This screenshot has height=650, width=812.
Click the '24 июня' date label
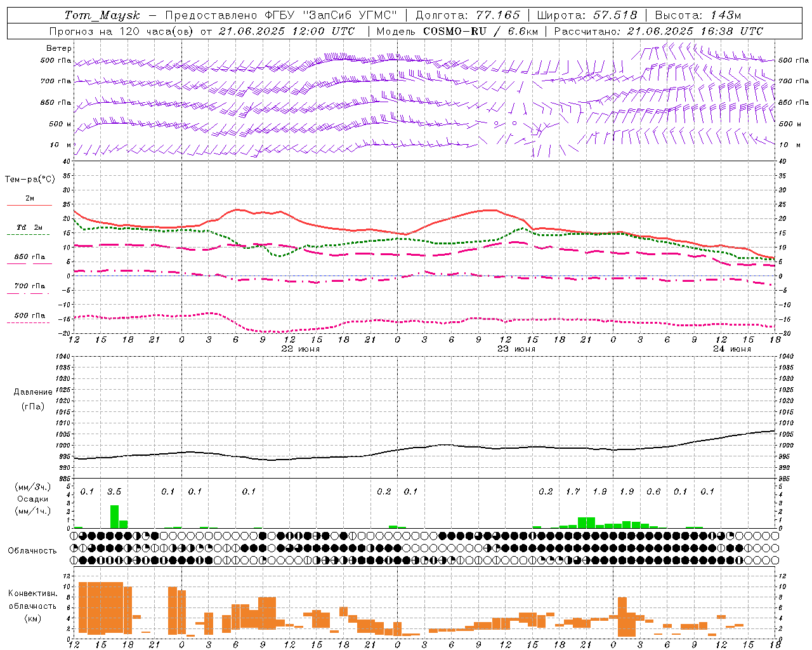[x=731, y=349]
